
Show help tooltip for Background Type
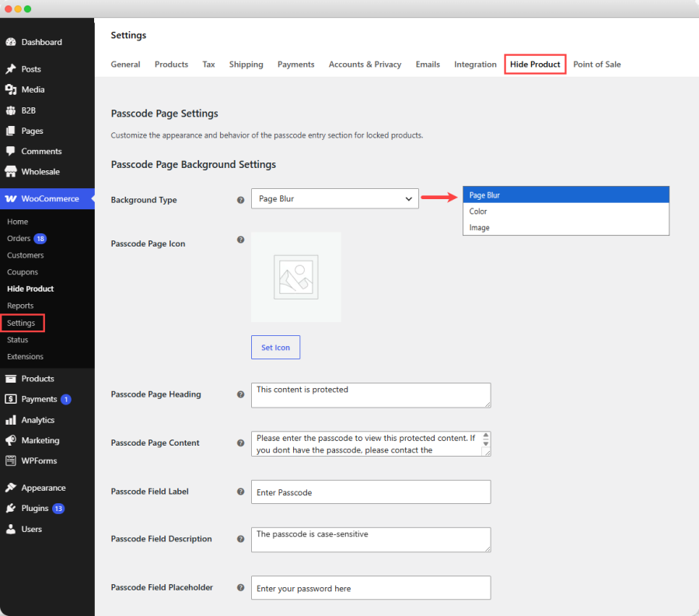[x=241, y=201]
